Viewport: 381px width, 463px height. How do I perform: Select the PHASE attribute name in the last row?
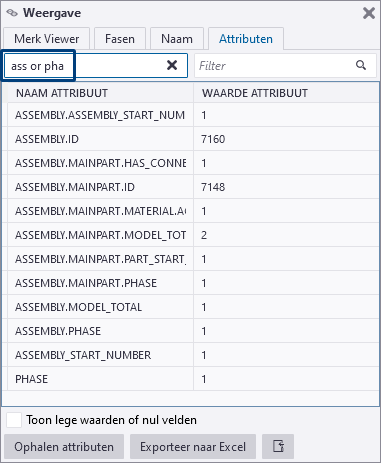coord(32,379)
